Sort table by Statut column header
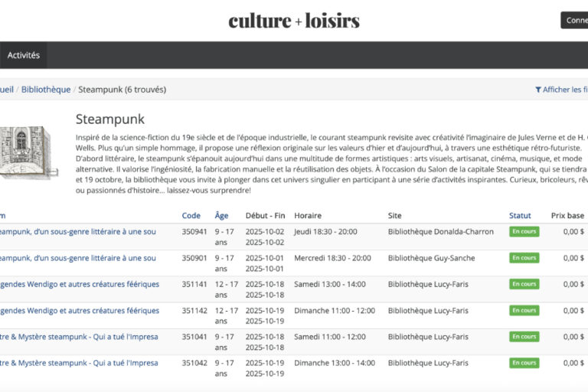 coord(520,215)
